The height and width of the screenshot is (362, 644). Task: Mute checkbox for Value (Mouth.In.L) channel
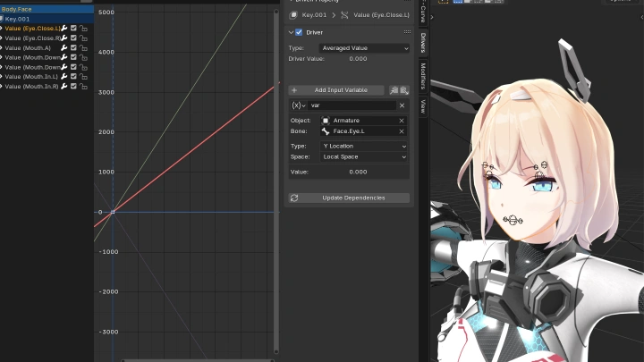pyautogui.click(x=73, y=76)
